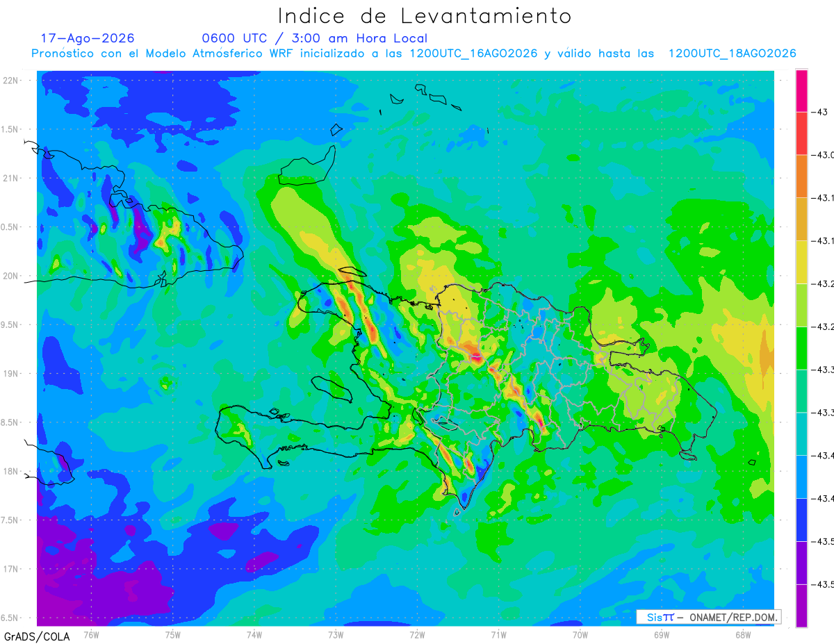Select the '21N' latitude label
This screenshot has height=644, width=834.
click(x=10, y=179)
